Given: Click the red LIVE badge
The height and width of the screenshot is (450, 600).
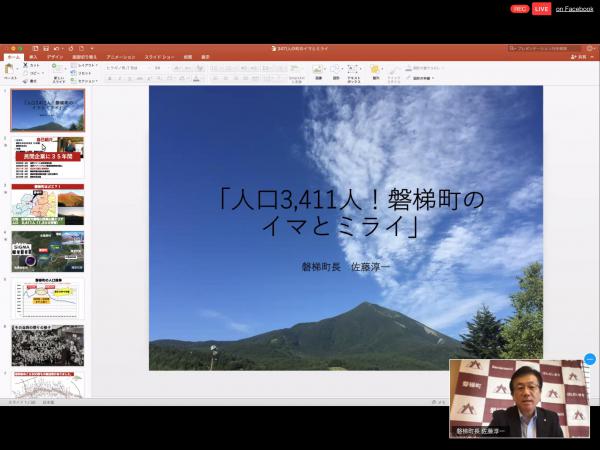Looking at the screenshot, I should click(541, 9).
